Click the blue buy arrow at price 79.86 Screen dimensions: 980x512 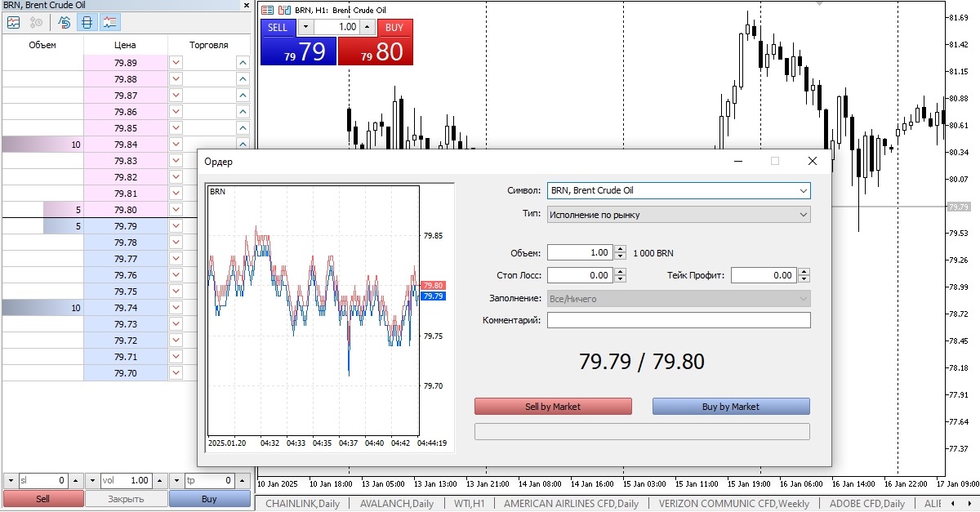coord(243,112)
